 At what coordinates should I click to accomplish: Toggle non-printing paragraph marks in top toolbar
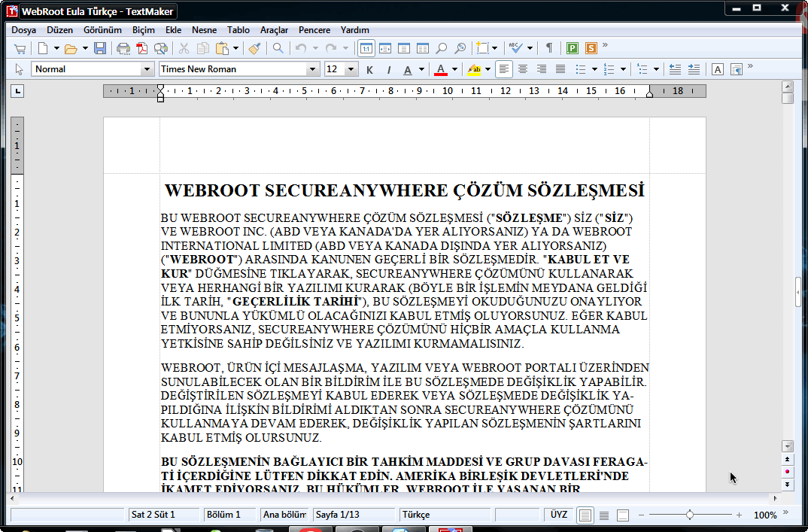(x=548, y=48)
